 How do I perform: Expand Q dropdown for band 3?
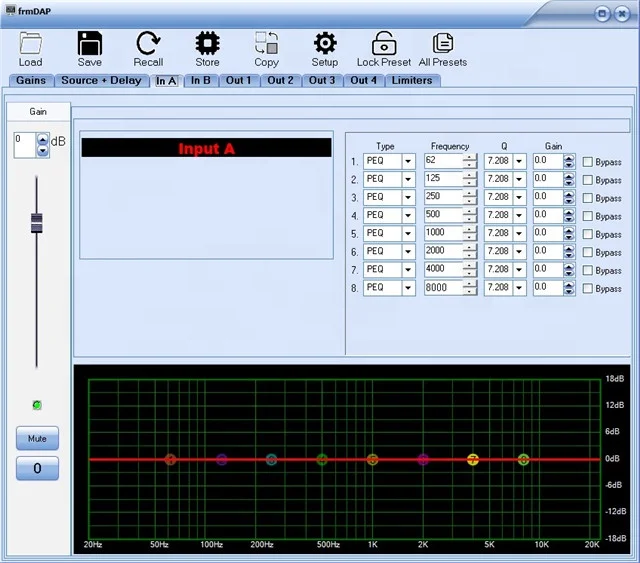pos(519,197)
